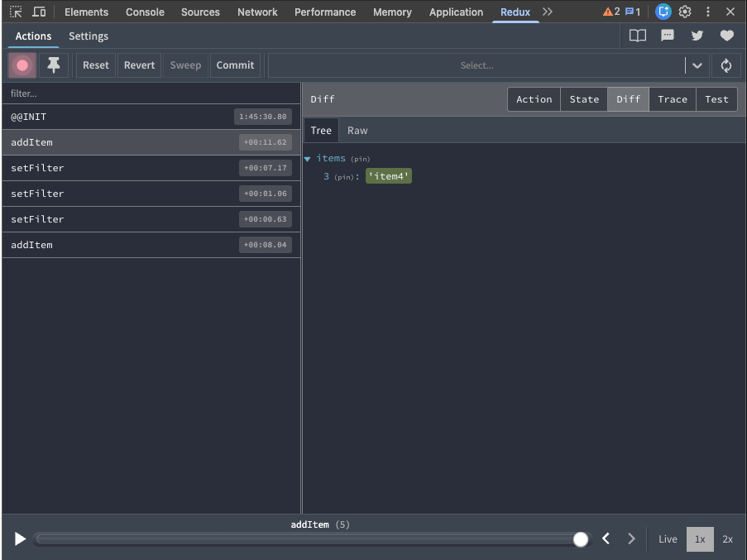Select the @@INIT action row

(151, 117)
